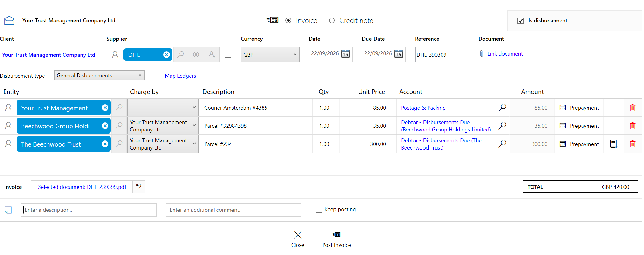Expand Charge by dropdown for Courier Amsterdam row
The height and width of the screenshot is (255, 644).
163,108
